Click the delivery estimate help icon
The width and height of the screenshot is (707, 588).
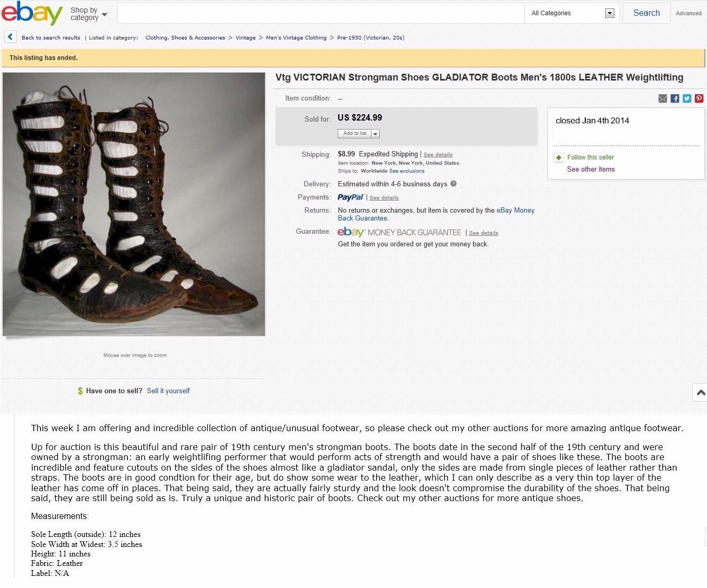[454, 184]
